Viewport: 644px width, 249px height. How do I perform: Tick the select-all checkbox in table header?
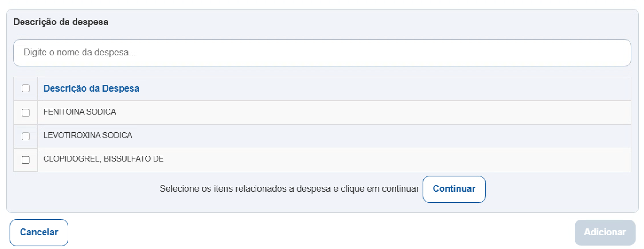[26, 88]
